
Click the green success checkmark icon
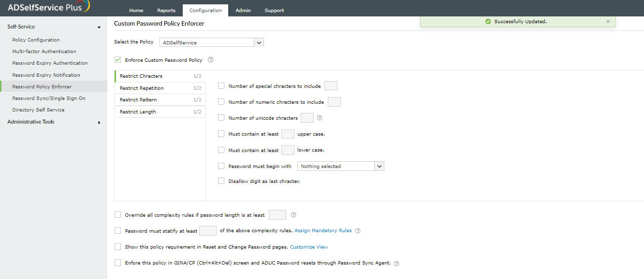(489, 21)
